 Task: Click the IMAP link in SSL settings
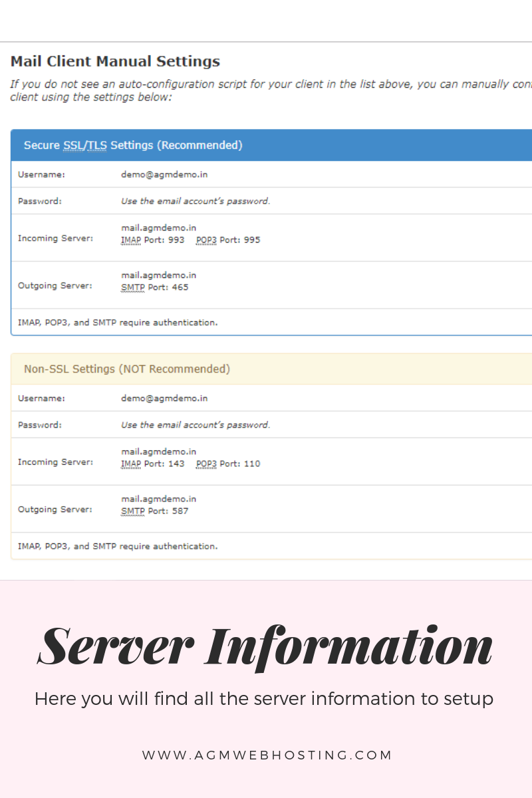click(x=130, y=240)
